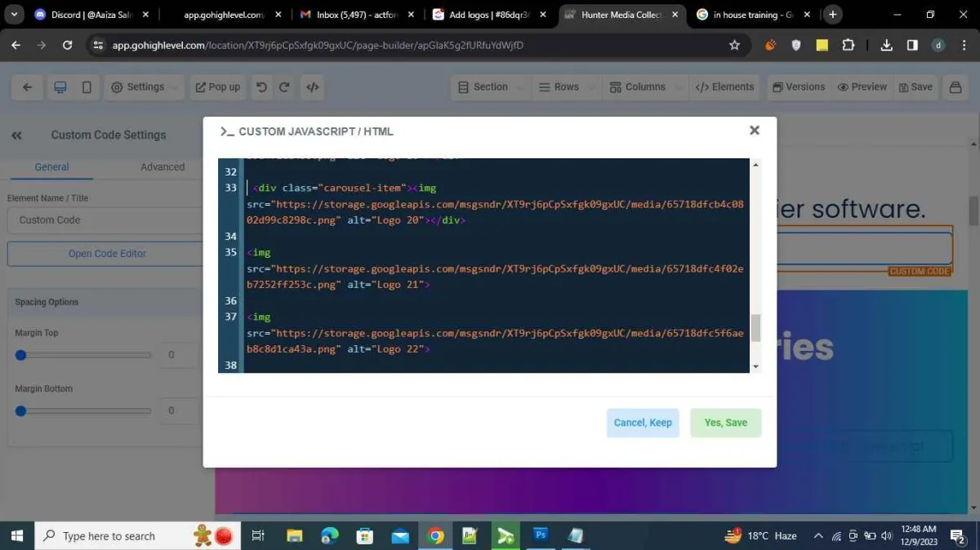Switch to the in house training tab
This screenshot has width=980, height=550.
point(754,15)
